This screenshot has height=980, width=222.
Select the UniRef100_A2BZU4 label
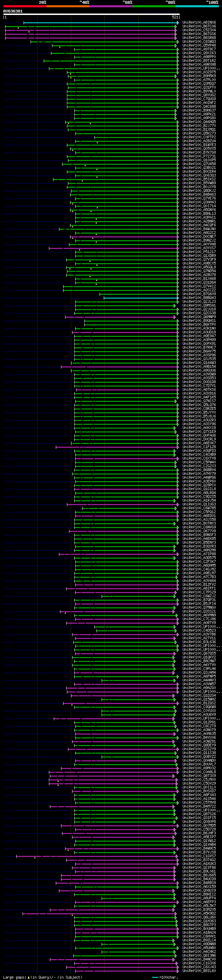199,141
